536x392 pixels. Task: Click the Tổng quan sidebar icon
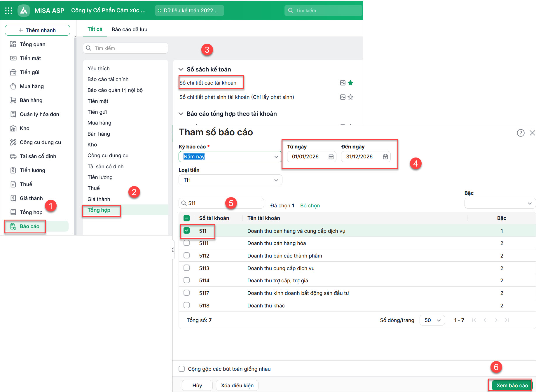(x=13, y=44)
